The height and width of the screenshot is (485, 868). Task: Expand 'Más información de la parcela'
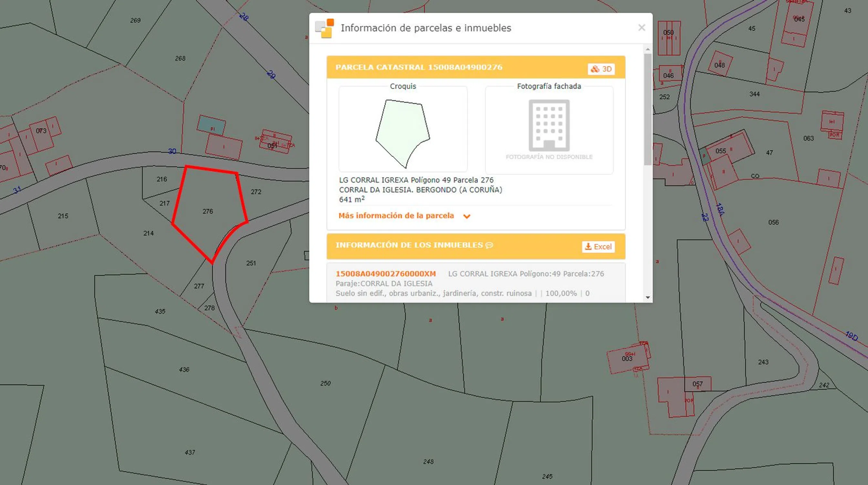pyautogui.click(x=396, y=216)
